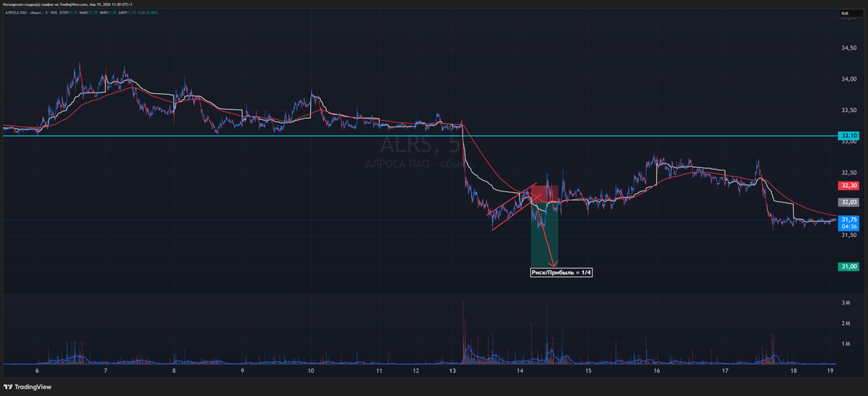This screenshot has width=868, height=396.
Task: Select the gray 32,03 price label
Action: coord(848,203)
